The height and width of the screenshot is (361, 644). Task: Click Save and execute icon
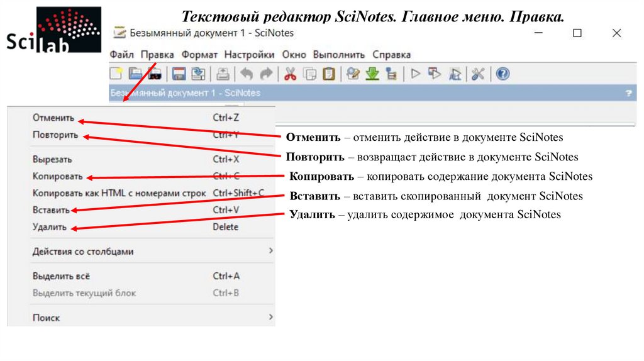point(435,74)
